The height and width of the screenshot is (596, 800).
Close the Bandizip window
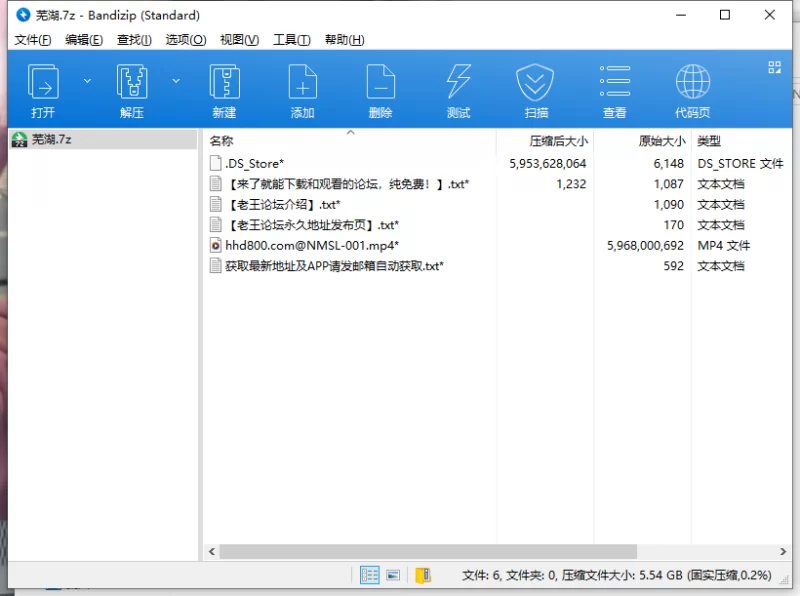point(769,15)
